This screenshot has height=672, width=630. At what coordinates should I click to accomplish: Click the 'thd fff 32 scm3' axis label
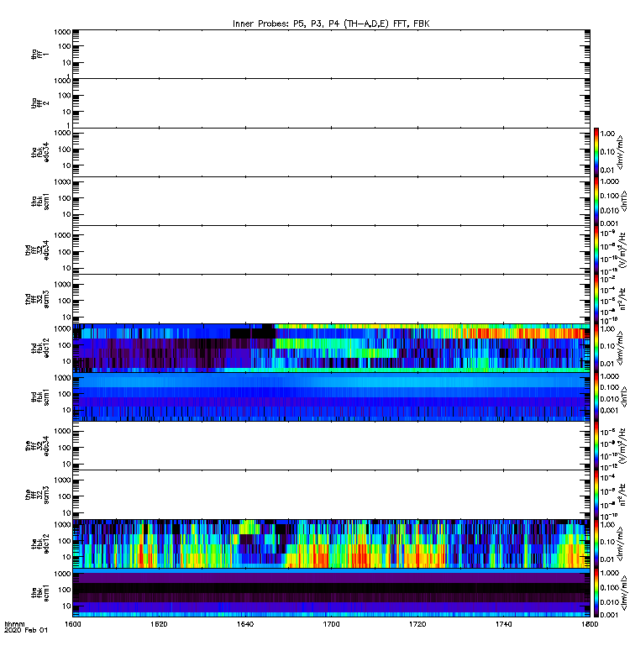click(37, 299)
